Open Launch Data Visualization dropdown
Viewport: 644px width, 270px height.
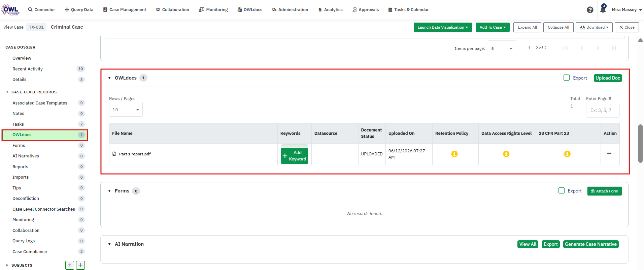click(x=443, y=27)
